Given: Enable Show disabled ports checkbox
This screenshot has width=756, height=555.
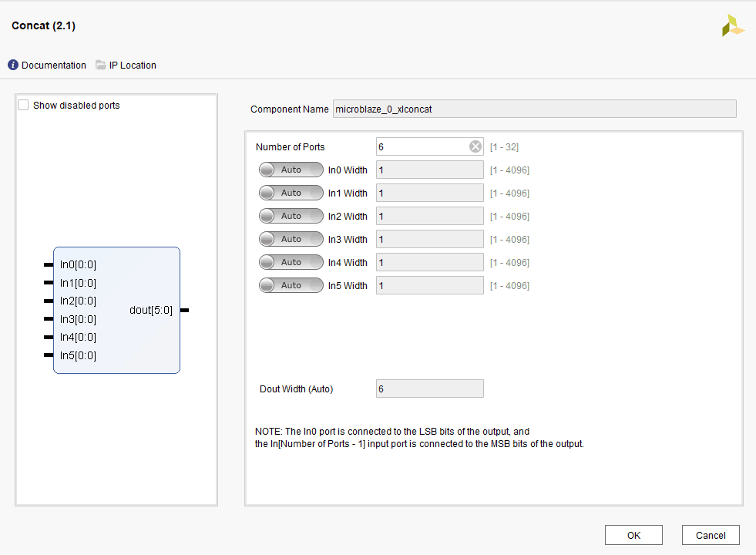Looking at the screenshot, I should click(x=23, y=106).
